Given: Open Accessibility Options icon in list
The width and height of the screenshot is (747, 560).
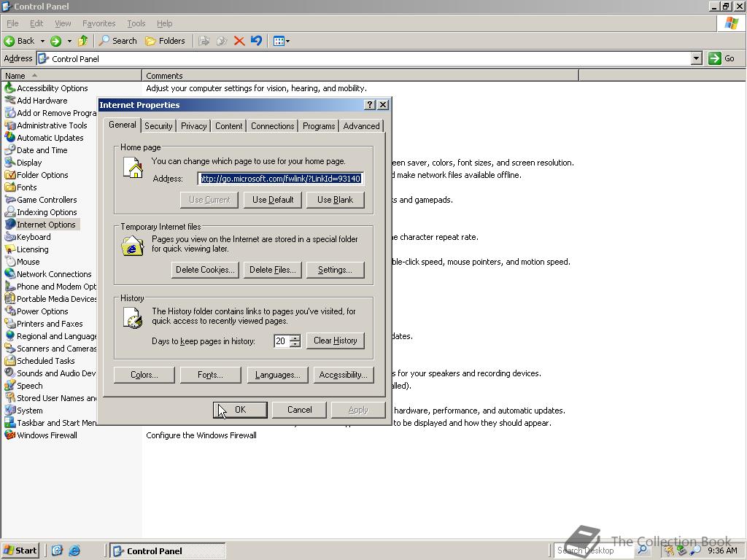Looking at the screenshot, I should tap(10, 88).
